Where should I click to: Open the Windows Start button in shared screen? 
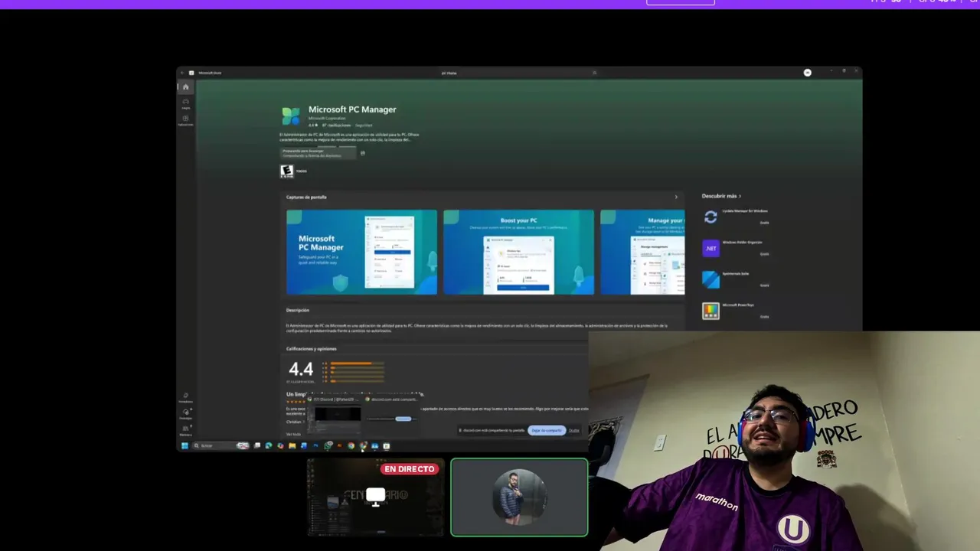(x=185, y=445)
